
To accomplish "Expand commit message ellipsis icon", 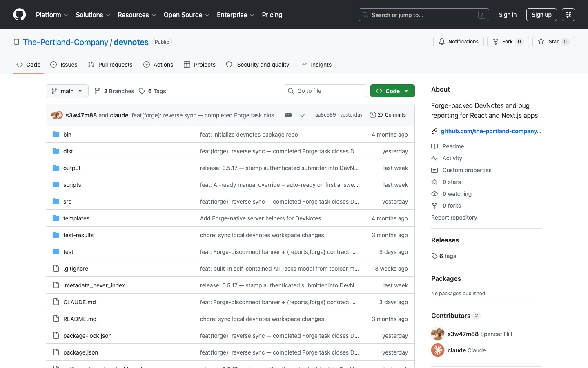I will (288, 115).
